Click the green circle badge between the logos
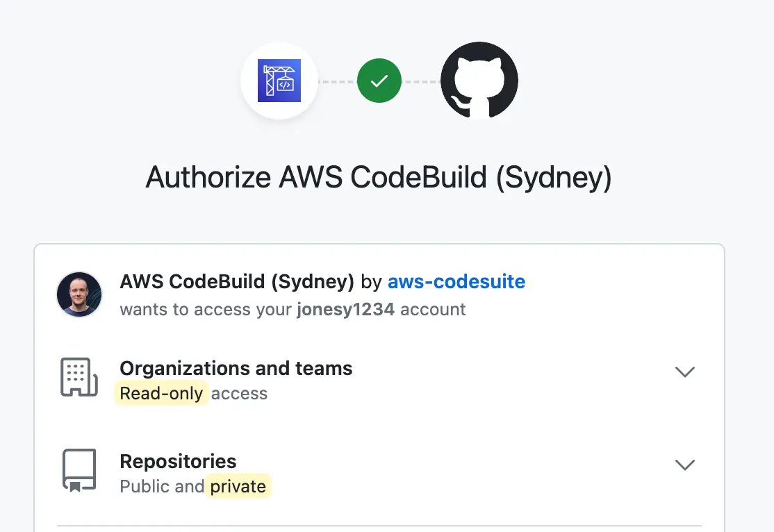The height and width of the screenshot is (532, 774). click(379, 81)
